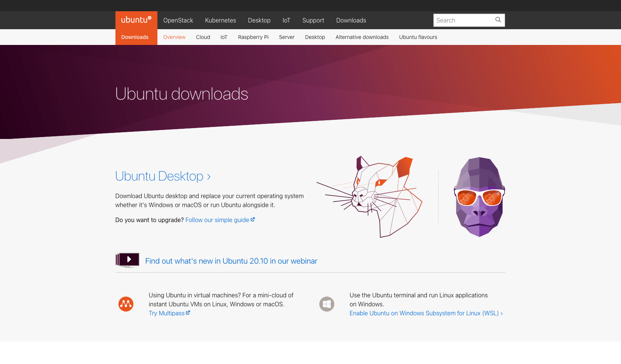Open the Try Multipass link
621x364 pixels.
(x=169, y=313)
